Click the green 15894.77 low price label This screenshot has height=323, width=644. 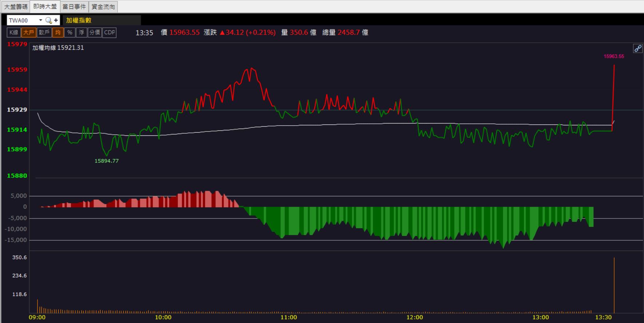pyautogui.click(x=107, y=161)
